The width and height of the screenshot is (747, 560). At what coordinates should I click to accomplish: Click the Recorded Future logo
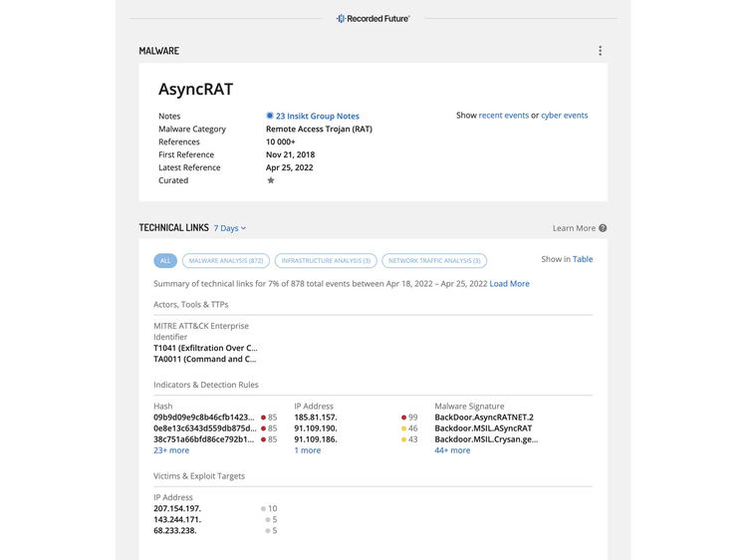(373, 18)
